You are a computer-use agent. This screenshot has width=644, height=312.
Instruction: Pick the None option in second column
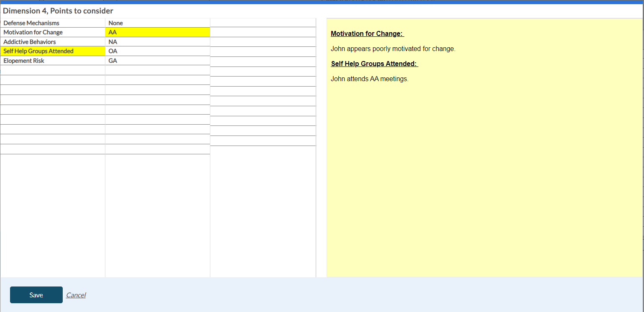tap(116, 23)
